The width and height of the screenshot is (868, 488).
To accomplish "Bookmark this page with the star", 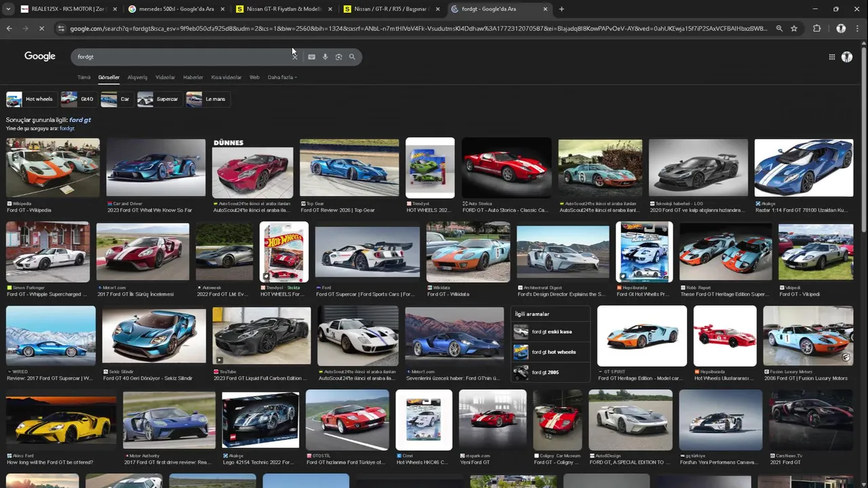I will tap(794, 28).
